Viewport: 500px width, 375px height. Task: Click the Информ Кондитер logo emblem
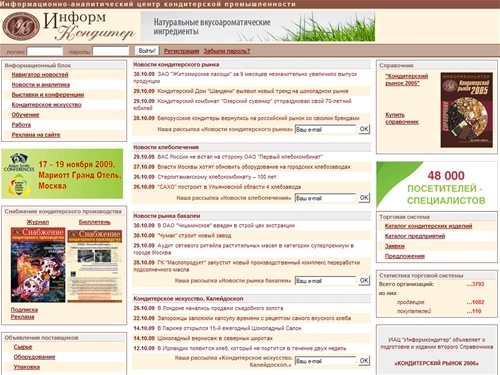click(21, 26)
